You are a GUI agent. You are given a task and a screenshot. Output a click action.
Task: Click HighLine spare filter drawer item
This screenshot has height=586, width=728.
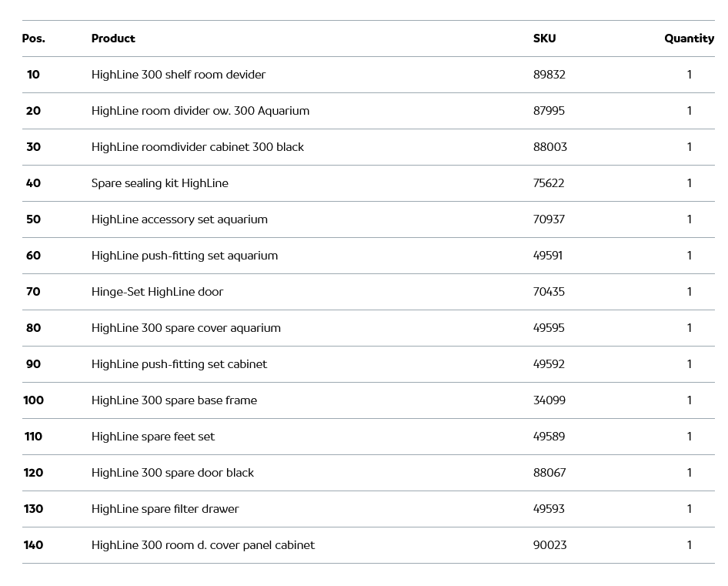(165, 509)
